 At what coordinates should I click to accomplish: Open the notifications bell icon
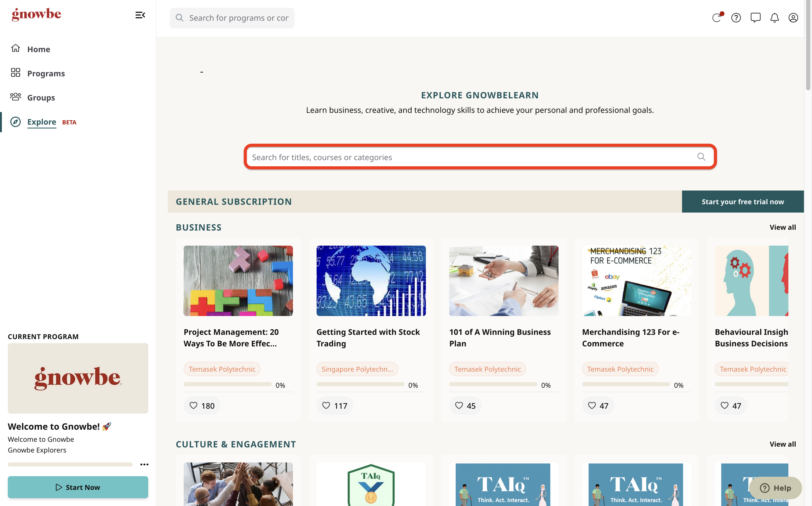pyautogui.click(x=775, y=18)
